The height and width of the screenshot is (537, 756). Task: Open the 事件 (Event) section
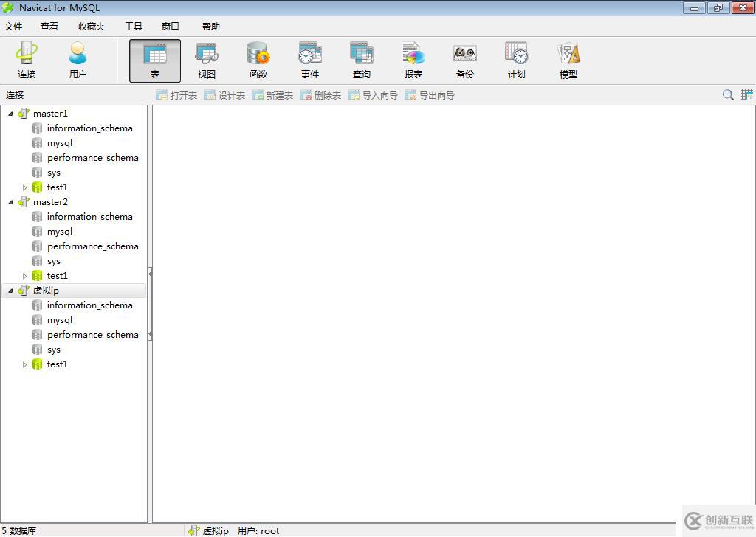point(310,60)
